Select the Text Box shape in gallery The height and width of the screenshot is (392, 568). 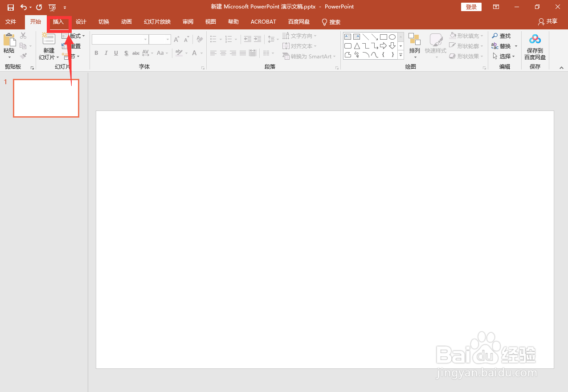tap(348, 37)
